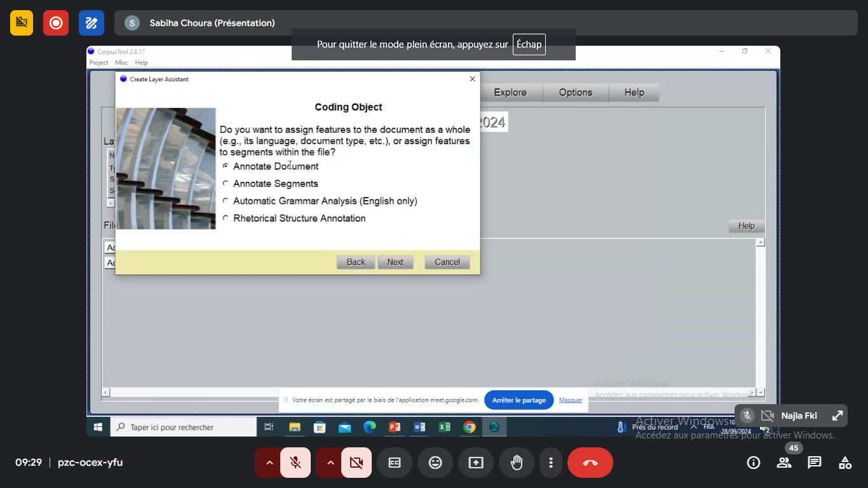Close the Create Layer Assistant dialog
This screenshot has width=868, height=488.
[x=472, y=79]
